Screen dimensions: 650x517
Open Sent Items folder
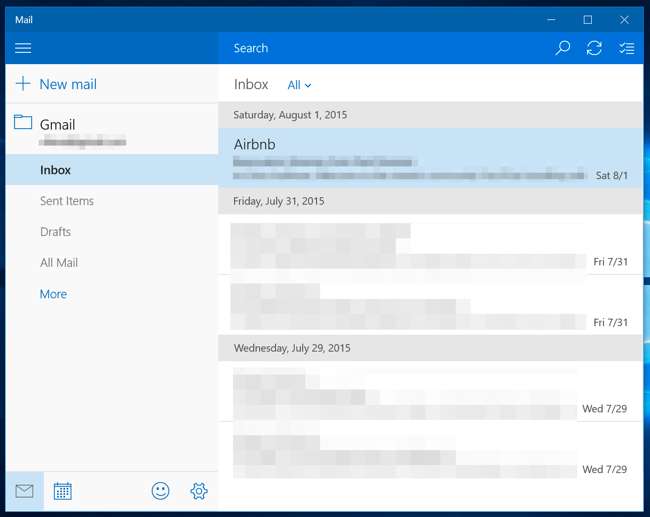66,201
